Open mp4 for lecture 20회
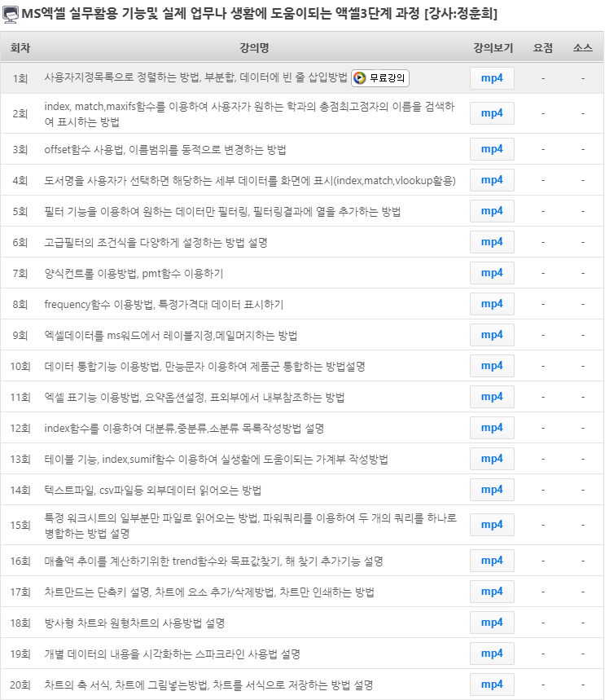The height and width of the screenshot is (700, 605). tap(492, 685)
